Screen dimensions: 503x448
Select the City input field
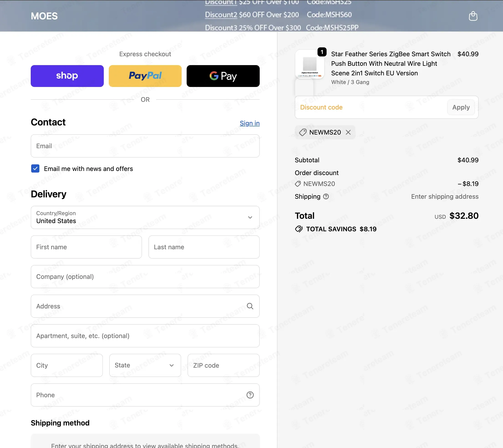pyautogui.click(x=67, y=365)
